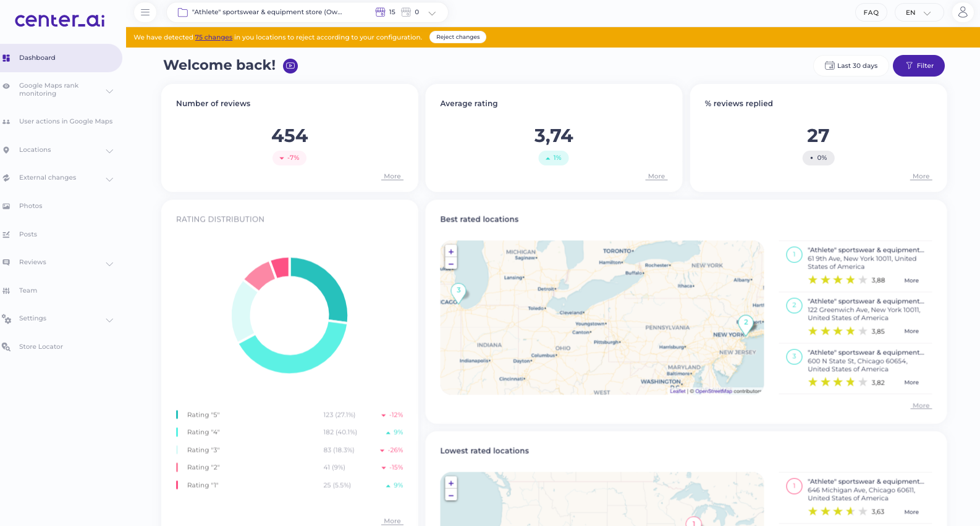
Task: Open More under Number of reviews
Action: 392,177
